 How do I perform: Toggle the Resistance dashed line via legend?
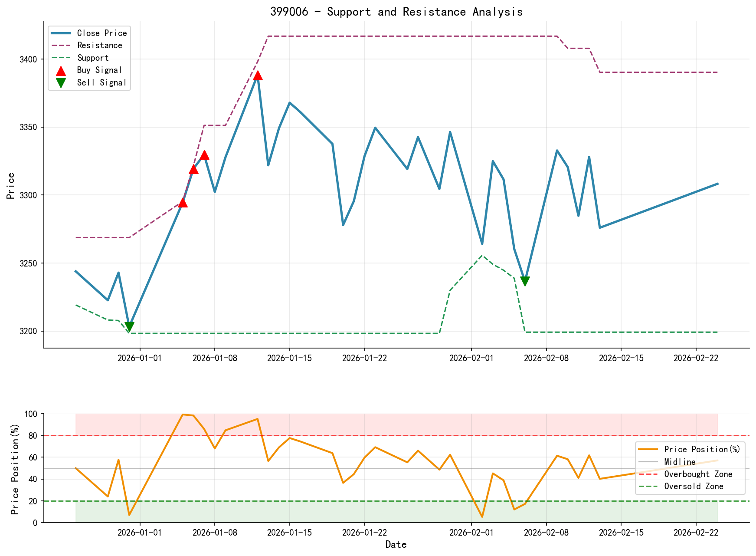click(62, 45)
